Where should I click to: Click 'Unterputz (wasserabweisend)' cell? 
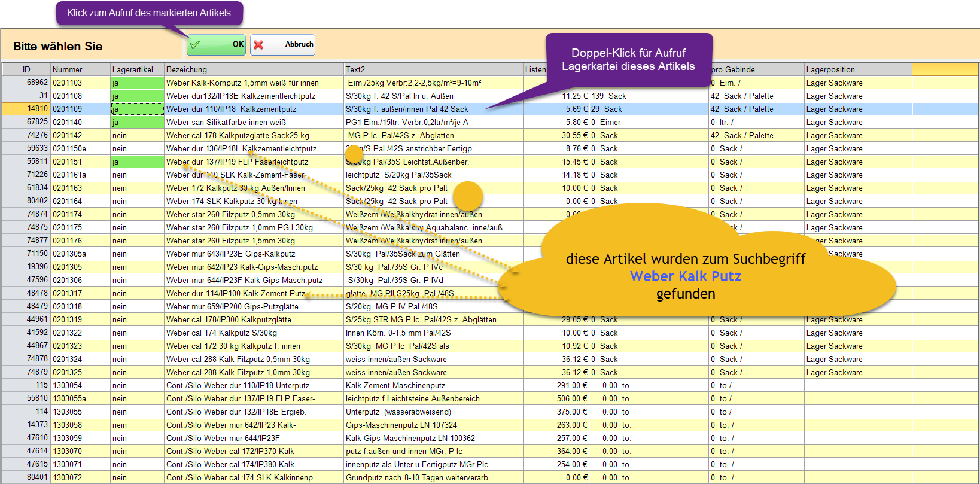pyautogui.click(x=434, y=412)
